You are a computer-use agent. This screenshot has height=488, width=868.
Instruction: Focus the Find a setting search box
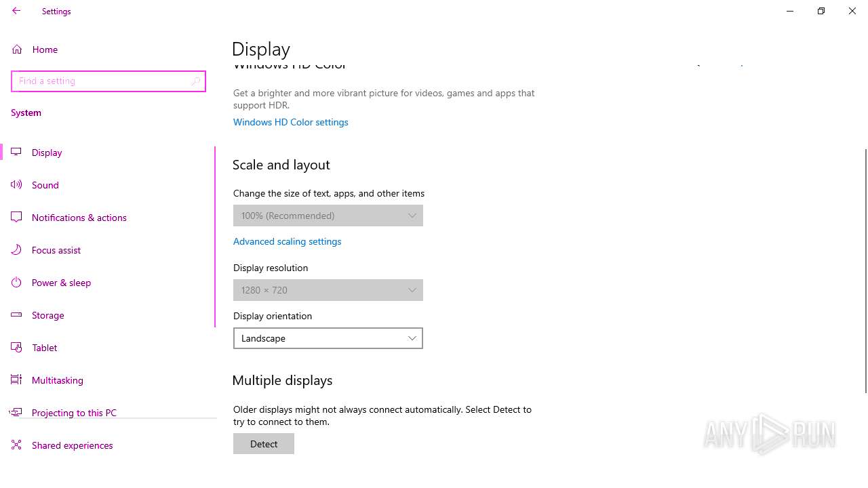point(108,81)
